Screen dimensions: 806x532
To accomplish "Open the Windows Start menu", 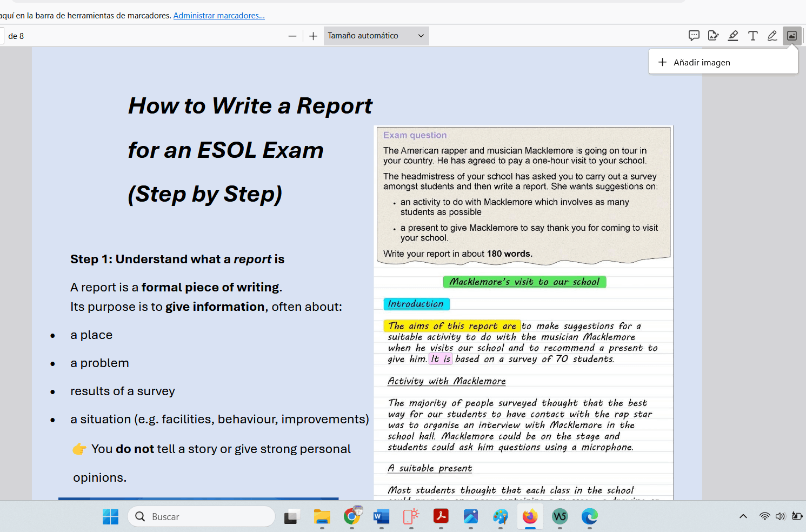I will (110, 516).
